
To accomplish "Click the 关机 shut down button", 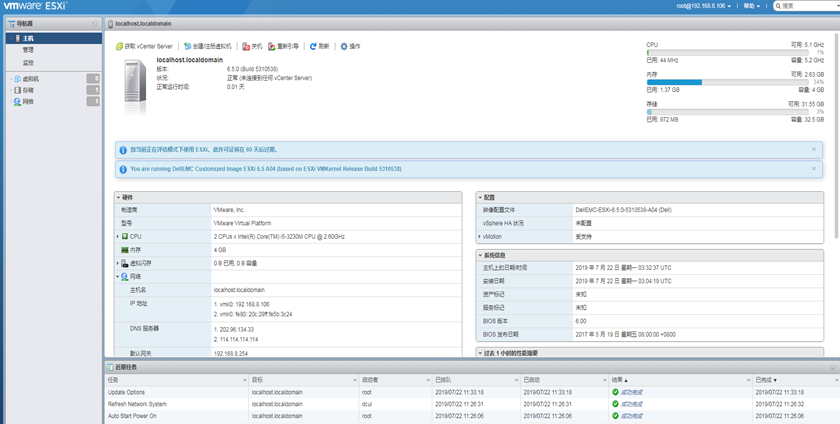I will [x=252, y=47].
